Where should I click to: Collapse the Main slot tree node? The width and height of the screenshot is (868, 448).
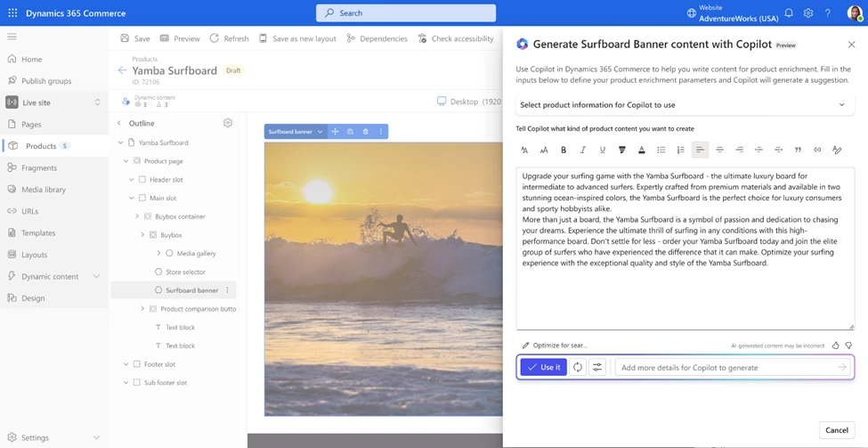[x=132, y=198]
